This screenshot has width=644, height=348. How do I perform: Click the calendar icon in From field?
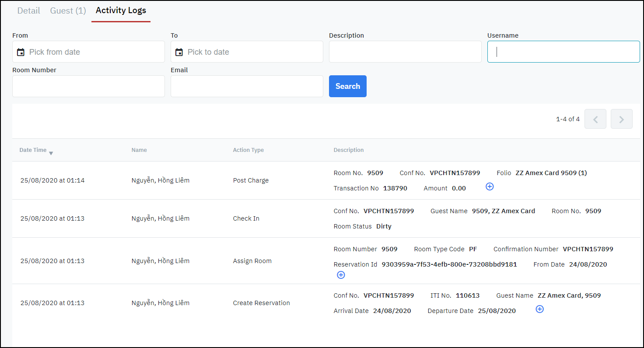pyautogui.click(x=21, y=52)
